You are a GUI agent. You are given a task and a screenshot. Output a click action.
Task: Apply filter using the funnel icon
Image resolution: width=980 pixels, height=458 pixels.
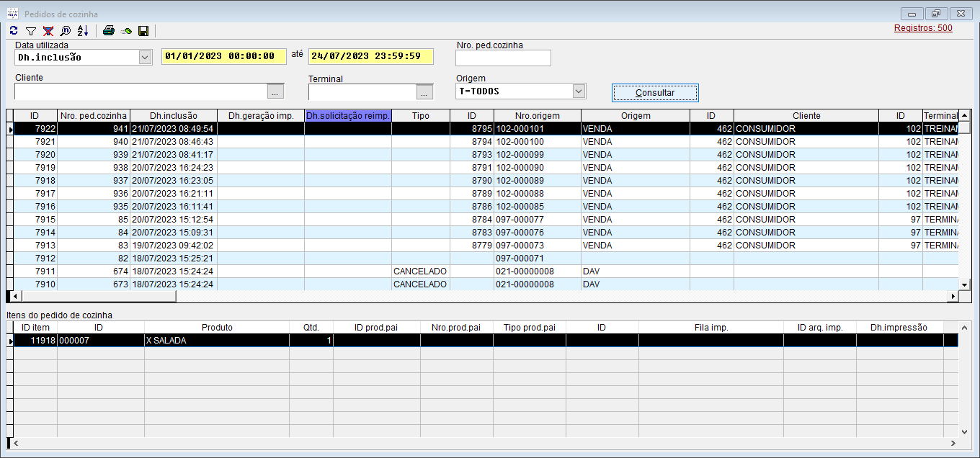(31, 31)
